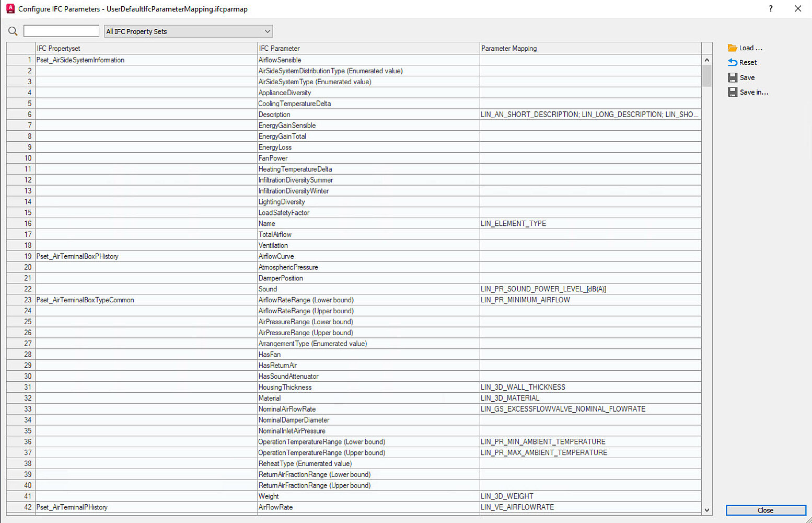
Task: Select AirPressureRange (Lower bound) cell
Action: [368, 322]
